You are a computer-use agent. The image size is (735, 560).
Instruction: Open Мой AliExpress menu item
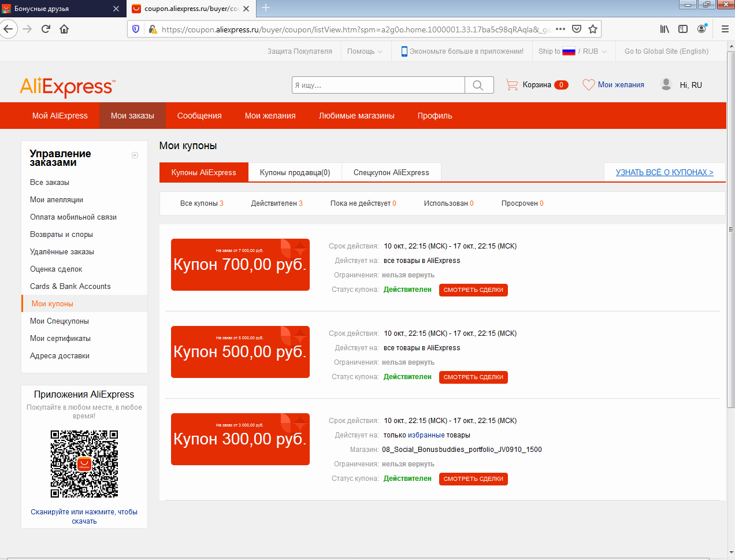[x=60, y=116]
